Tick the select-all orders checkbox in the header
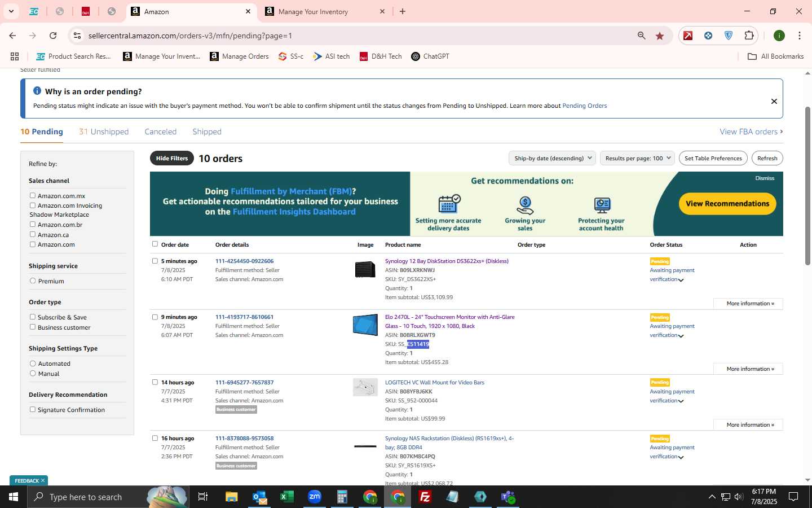This screenshot has height=508, width=812. click(x=155, y=244)
